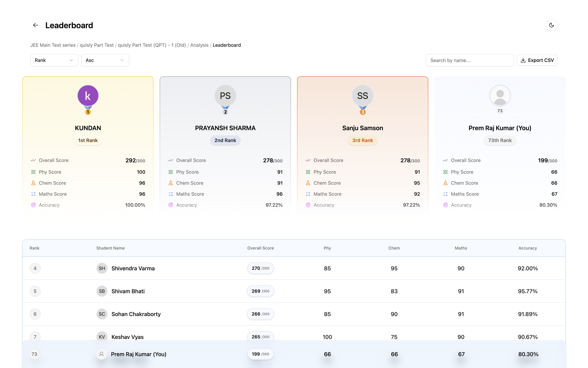Open the Asc order dropdown
The width and height of the screenshot is (588, 368).
pos(105,60)
